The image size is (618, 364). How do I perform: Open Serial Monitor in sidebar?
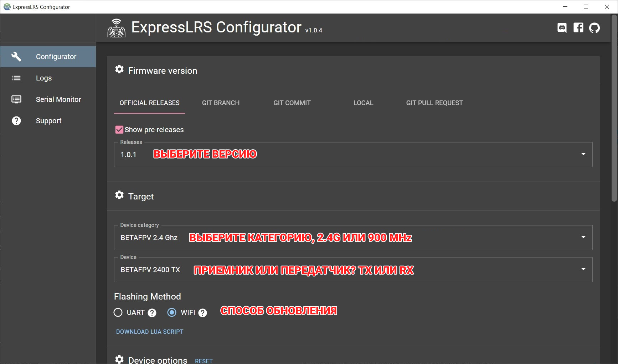tap(48, 99)
